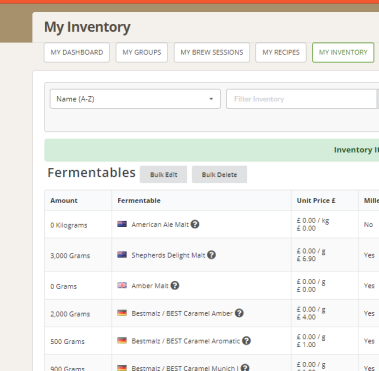Click the £ 4.00 price cell
The height and width of the screenshot is (371, 379).
click(x=306, y=317)
